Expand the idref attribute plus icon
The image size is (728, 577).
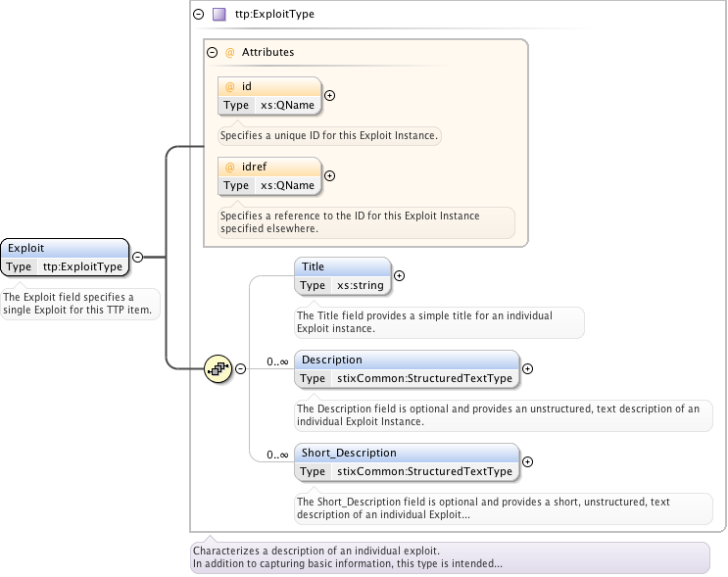(x=329, y=176)
